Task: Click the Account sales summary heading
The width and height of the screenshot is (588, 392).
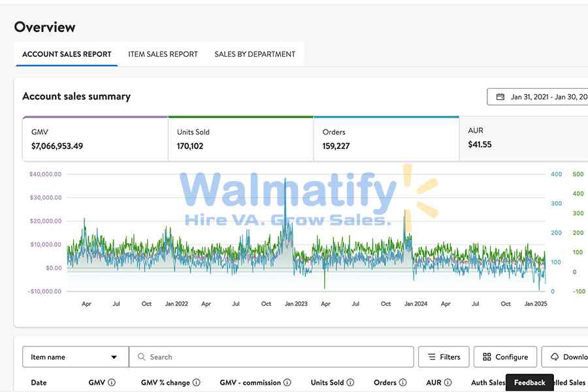Action: [x=76, y=97]
